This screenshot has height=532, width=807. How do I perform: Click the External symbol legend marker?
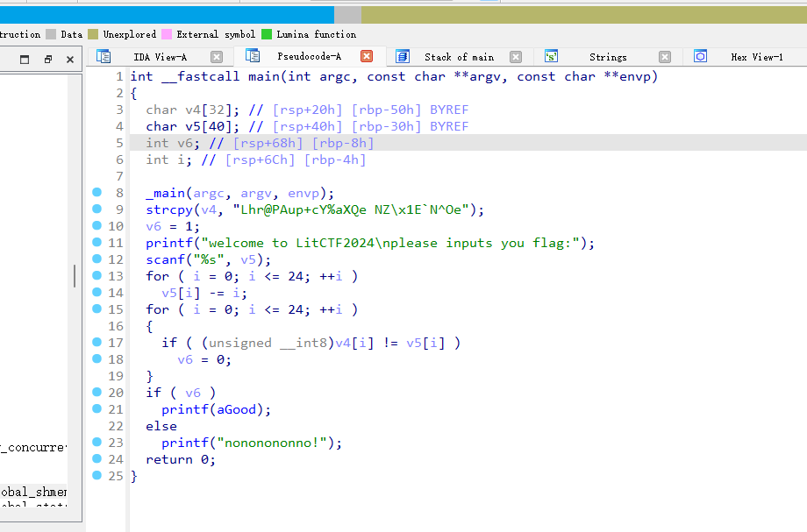tap(167, 35)
